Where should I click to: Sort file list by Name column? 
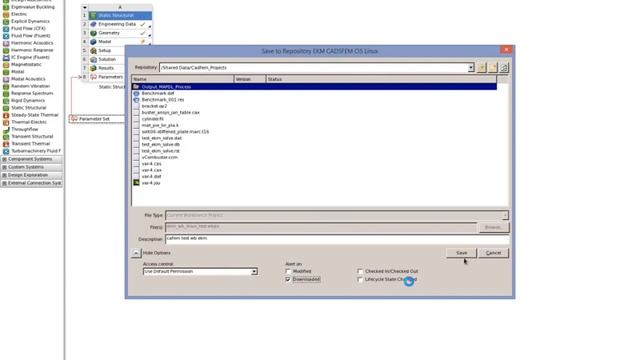tap(183, 79)
